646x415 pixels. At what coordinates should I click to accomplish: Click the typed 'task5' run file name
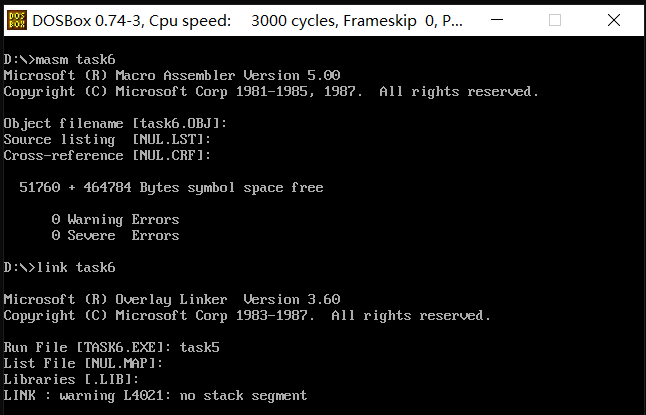199,347
